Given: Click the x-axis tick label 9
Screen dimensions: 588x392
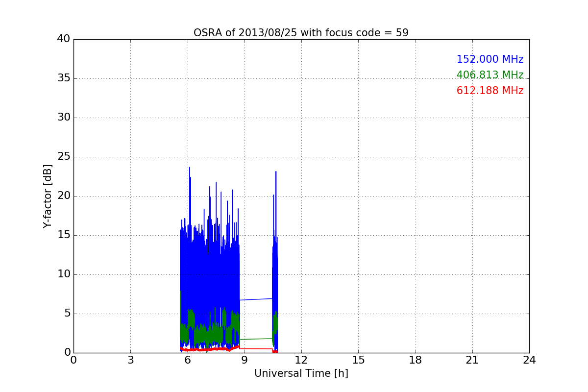Looking at the screenshot, I should click(x=245, y=360).
